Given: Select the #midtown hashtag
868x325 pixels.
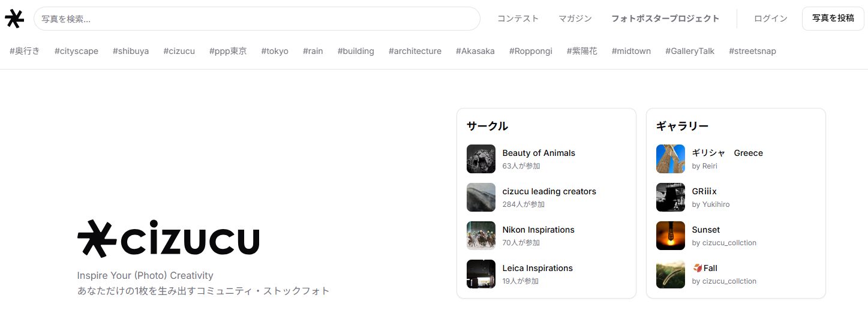Looking at the screenshot, I should (631, 51).
